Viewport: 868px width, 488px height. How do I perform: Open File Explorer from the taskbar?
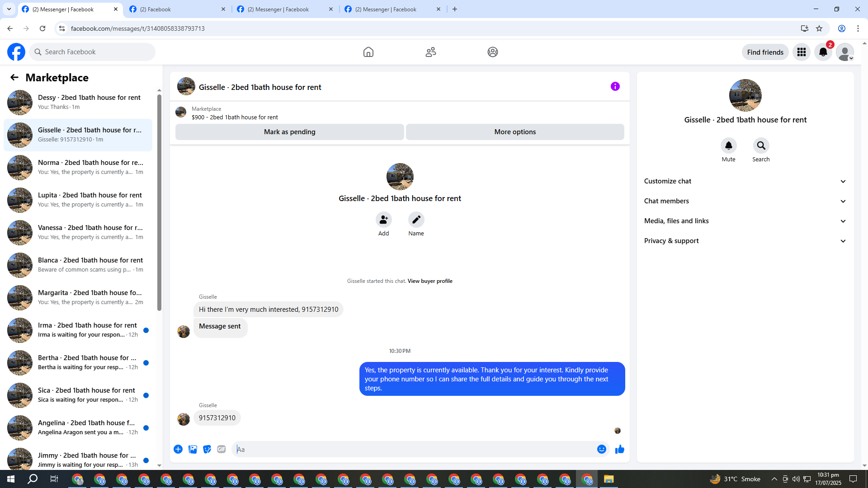[x=609, y=479]
